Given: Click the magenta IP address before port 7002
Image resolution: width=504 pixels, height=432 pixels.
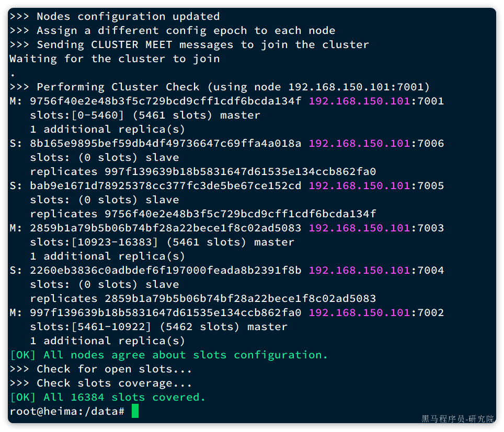Looking at the screenshot, I should click(x=359, y=312).
